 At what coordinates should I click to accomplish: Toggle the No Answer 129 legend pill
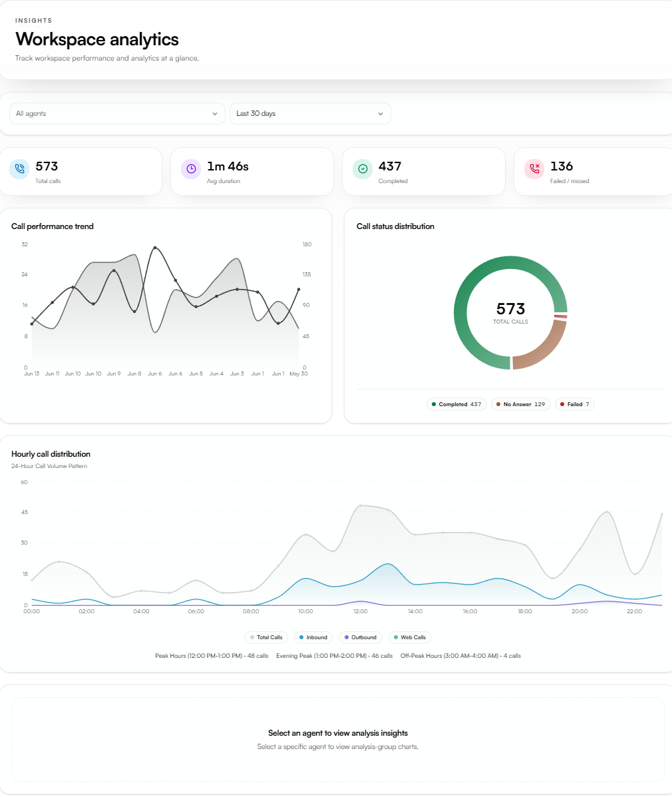521,405
